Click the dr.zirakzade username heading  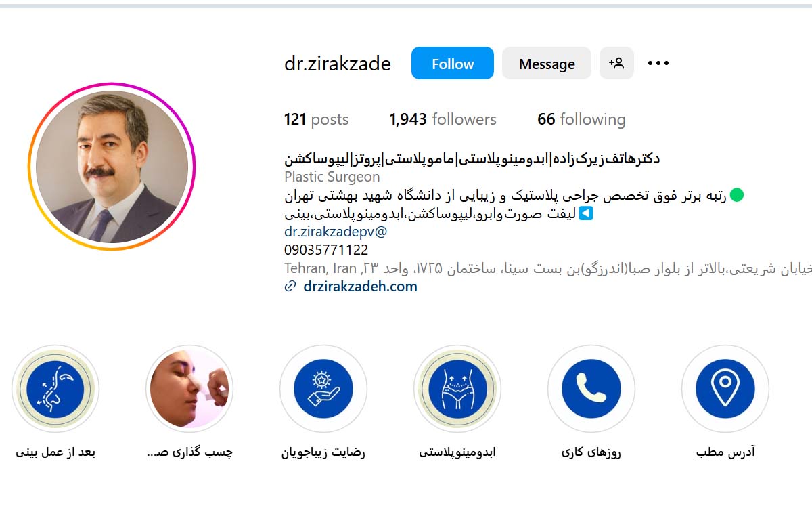point(338,64)
